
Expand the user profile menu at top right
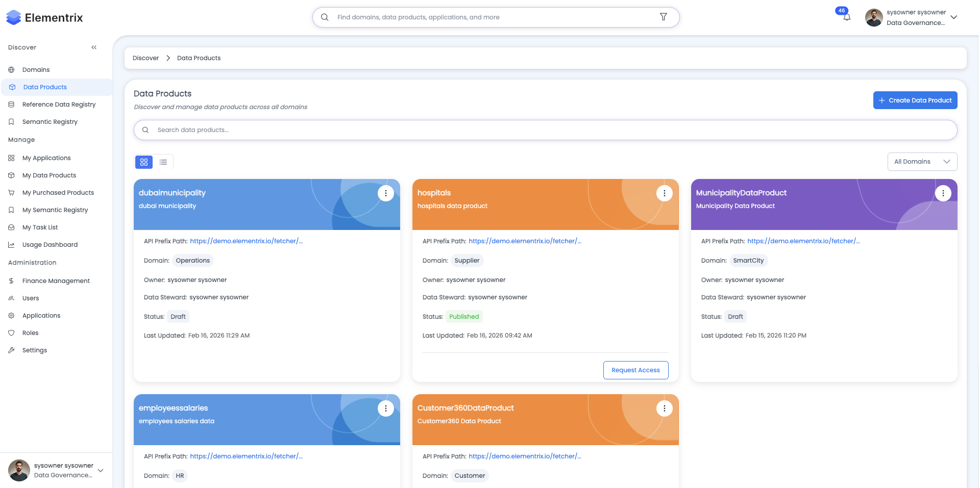(x=953, y=17)
